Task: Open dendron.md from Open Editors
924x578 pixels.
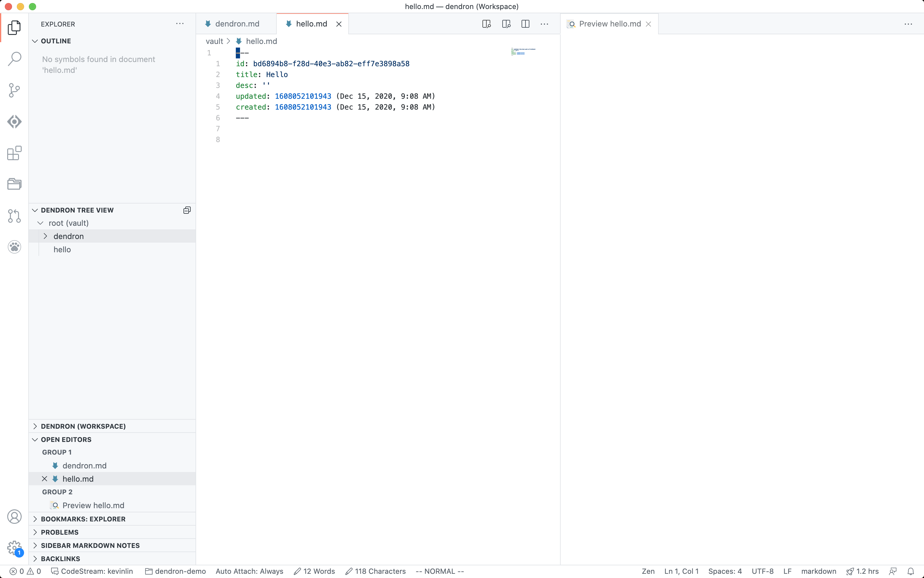Action: coord(112,466)
